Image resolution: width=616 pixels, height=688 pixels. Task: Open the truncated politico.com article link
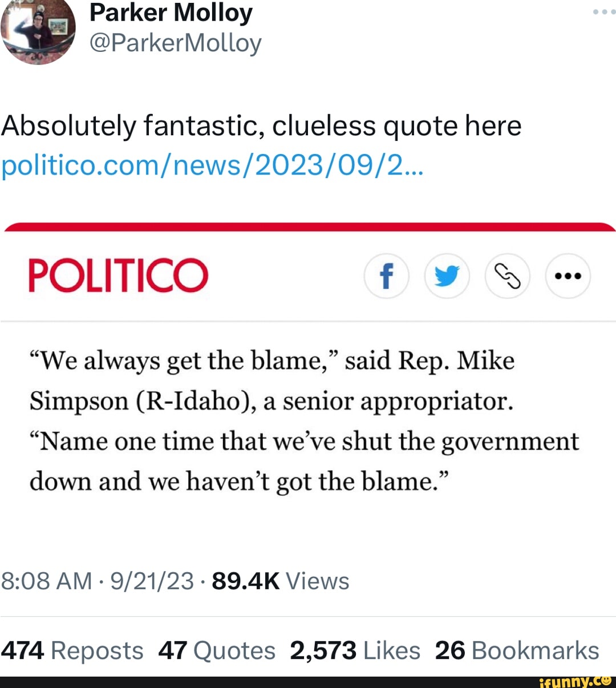pos(211,165)
